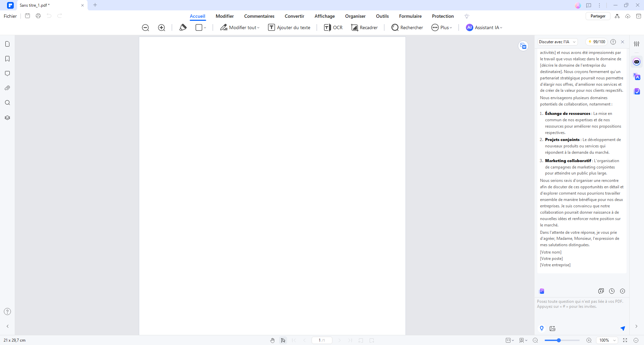The image size is (644, 345).
Task: Open AI chat history clock icon
Action: point(612,291)
